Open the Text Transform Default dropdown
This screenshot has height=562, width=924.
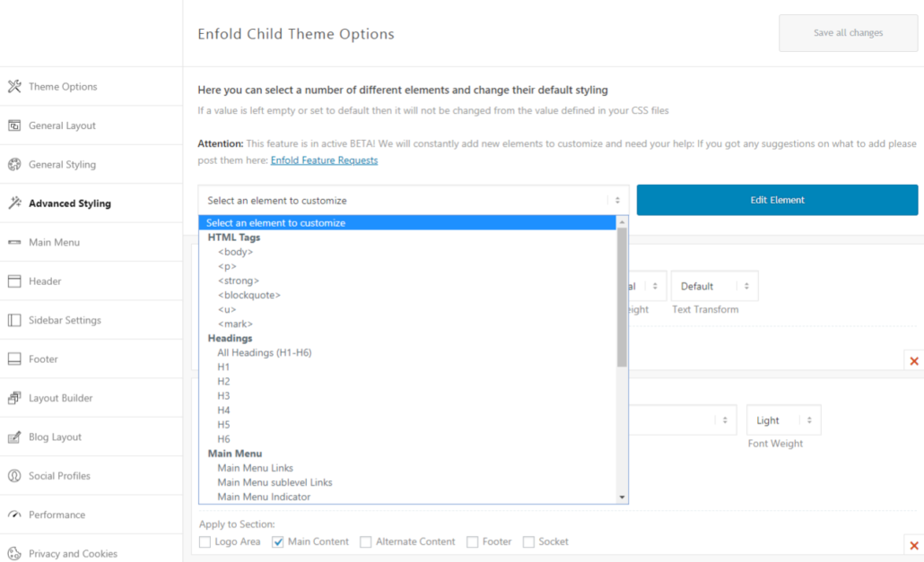(x=714, y=287)
